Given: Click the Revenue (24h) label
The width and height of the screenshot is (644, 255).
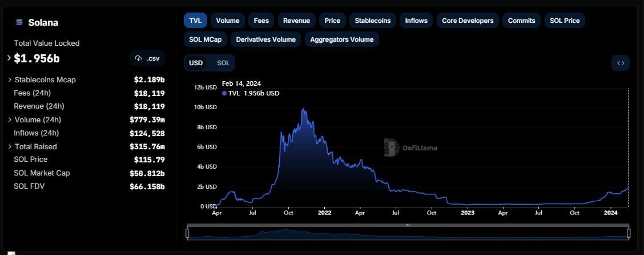Looking at the screenshot, I should (x=39, y=106).
